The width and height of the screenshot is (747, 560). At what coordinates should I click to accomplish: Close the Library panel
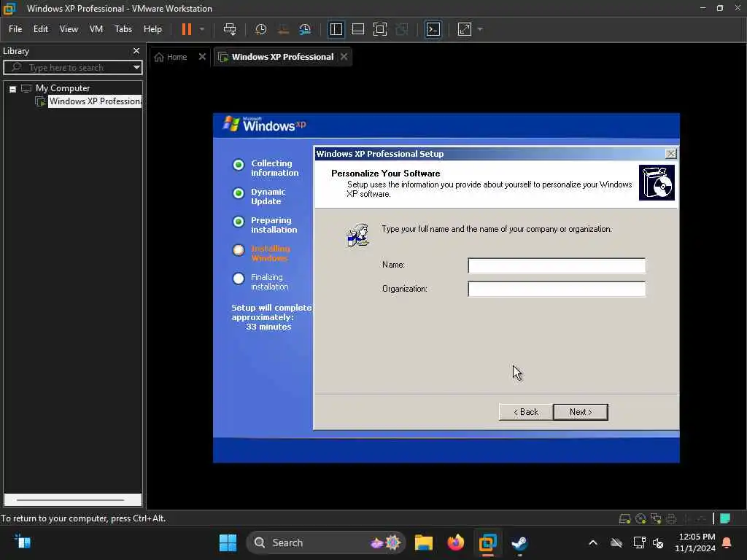[136, 51]
